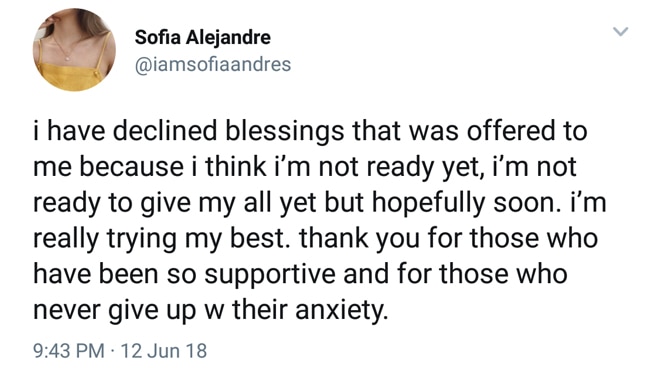Viewport: 660px width, 368px height.
Task: Expand the tweet options chevron
Action: point(620,32)
